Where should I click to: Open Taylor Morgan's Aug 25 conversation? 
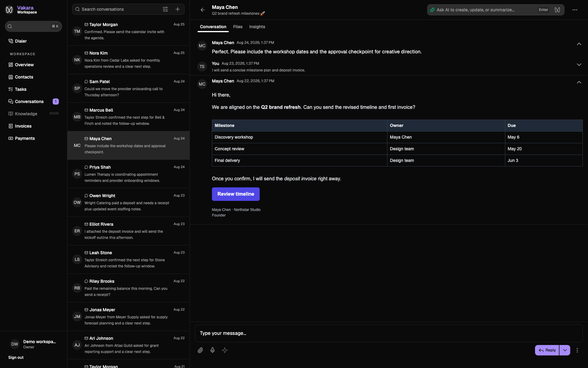click(129, 31)
